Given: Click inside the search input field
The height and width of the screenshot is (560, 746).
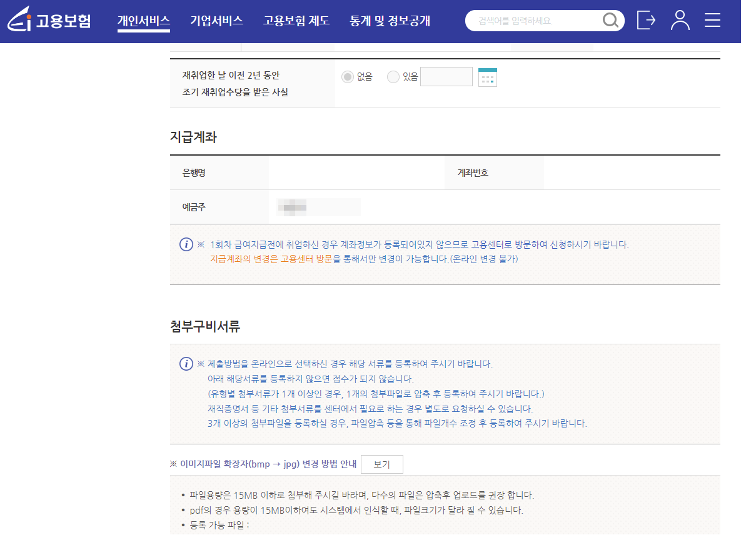Looking at the screenshot, I should coord(538,20).
